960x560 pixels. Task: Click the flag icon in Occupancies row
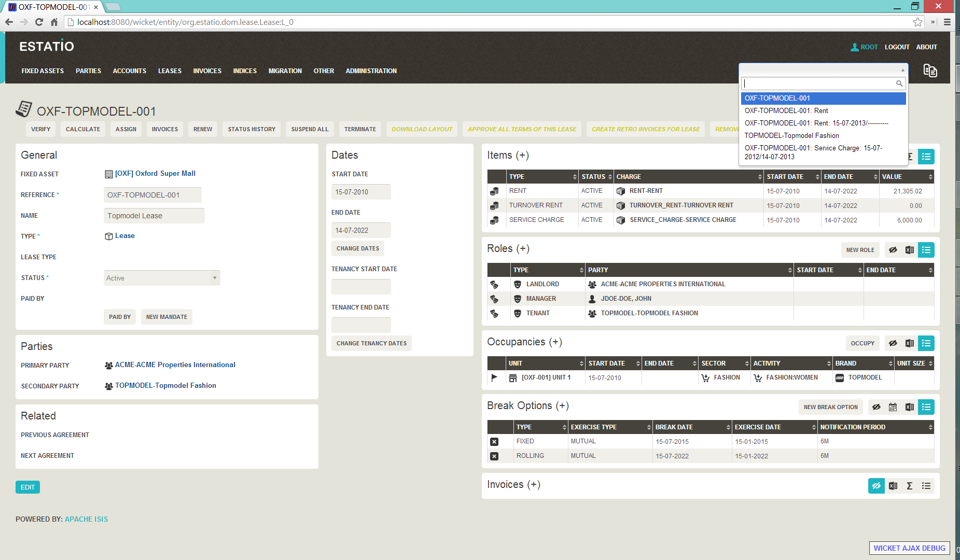coord(494,377)
